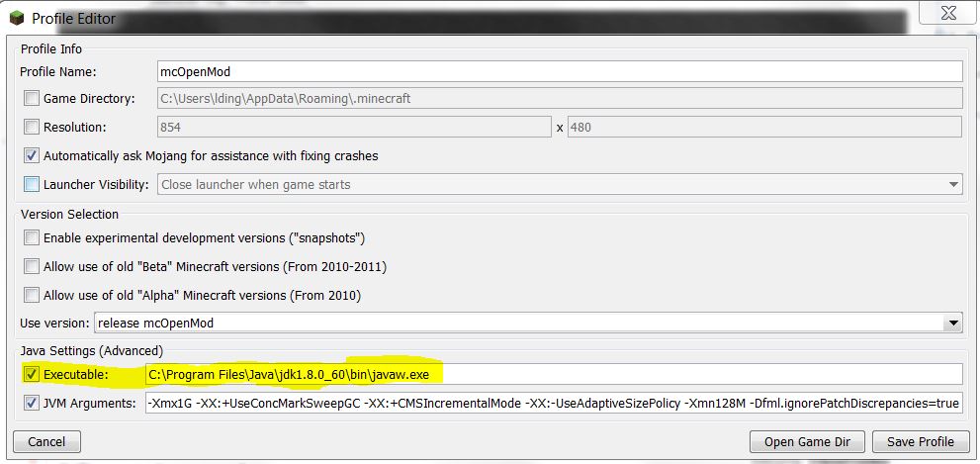The image size is (980, 464).
Task: Click the Cancel button
Action: tap(46, 441)
